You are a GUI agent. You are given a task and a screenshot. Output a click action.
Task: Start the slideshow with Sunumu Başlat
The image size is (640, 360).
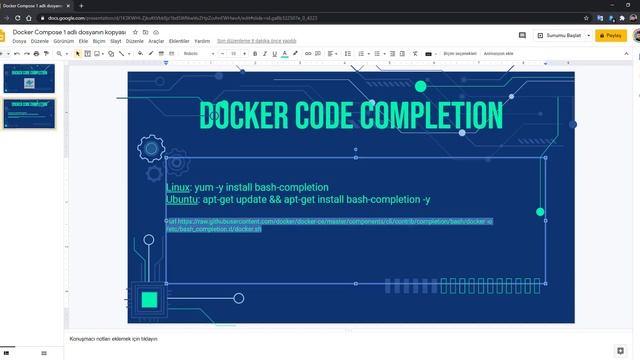coord(559,36)
